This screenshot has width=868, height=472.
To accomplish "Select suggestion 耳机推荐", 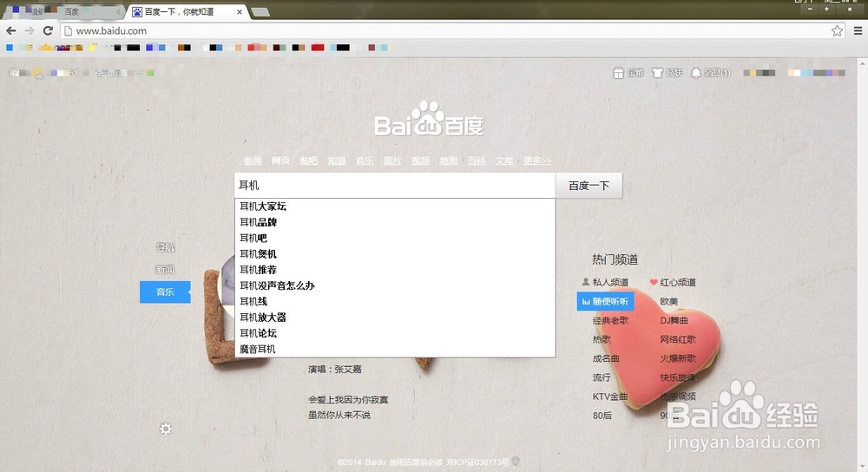I will 395,270.
